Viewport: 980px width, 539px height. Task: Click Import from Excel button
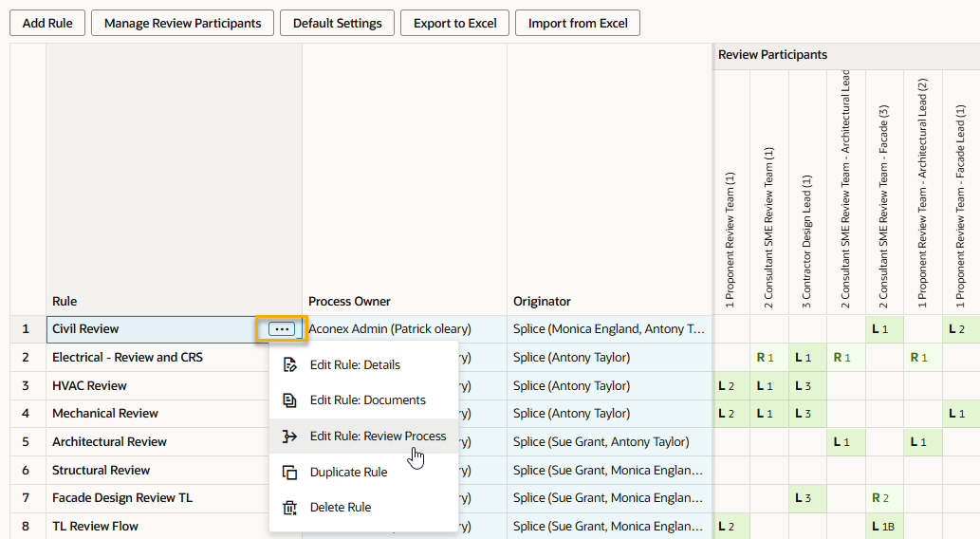pyautogui.click(x=578, y=23)
